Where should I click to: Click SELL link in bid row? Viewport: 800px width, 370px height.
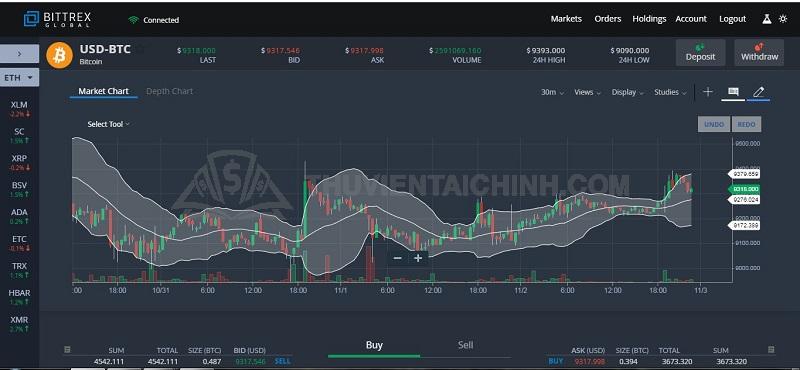[x=283, y=361]
